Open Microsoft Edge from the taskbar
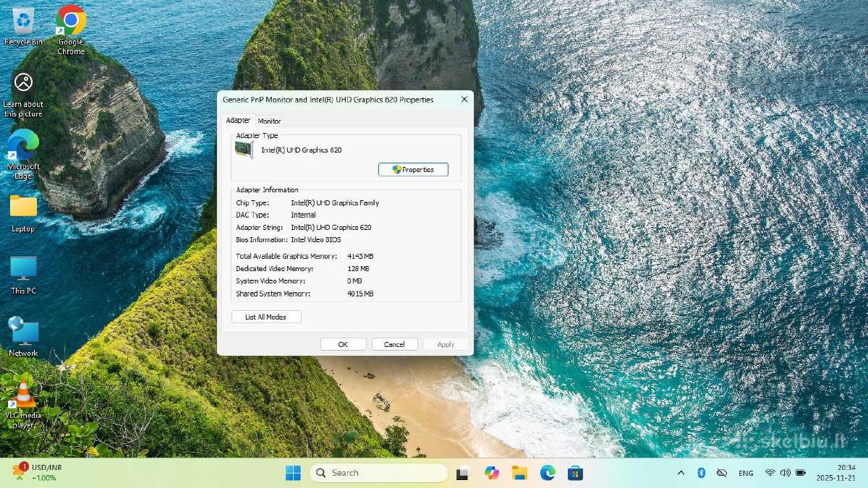 (548, 473)
